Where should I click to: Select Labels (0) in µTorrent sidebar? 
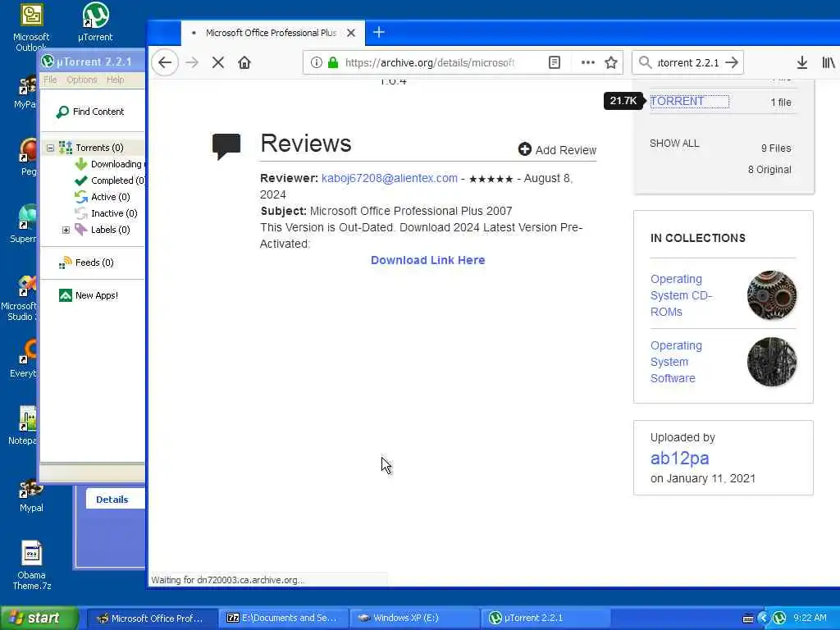click(103, 230)
